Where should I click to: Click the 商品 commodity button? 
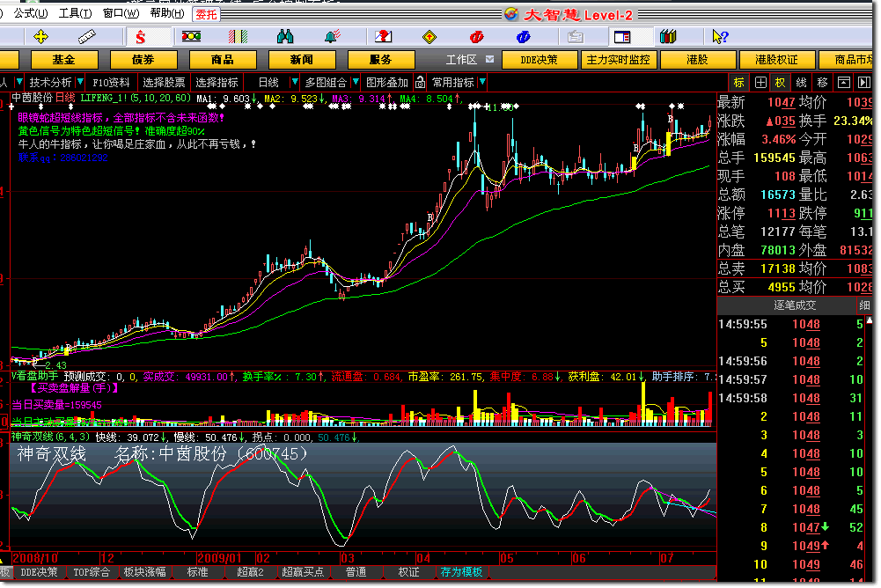(x=223, y=60)
